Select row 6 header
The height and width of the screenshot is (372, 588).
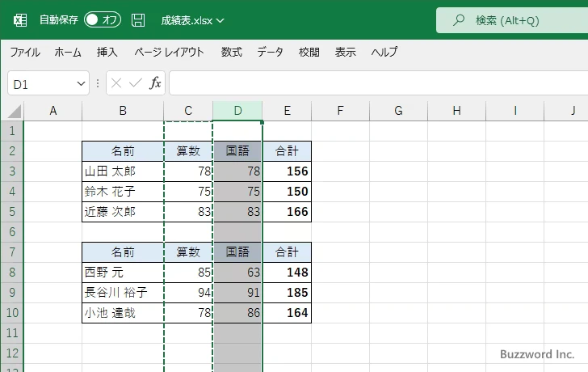click(12, 232)
